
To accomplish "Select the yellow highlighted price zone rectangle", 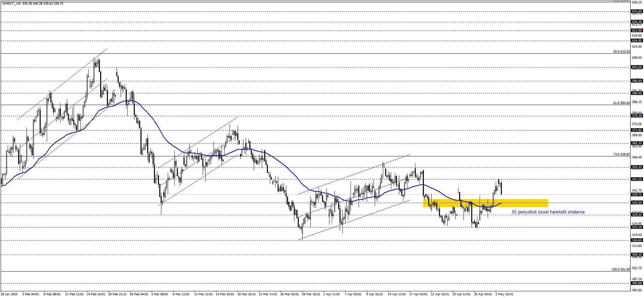I will click(486, 203).
